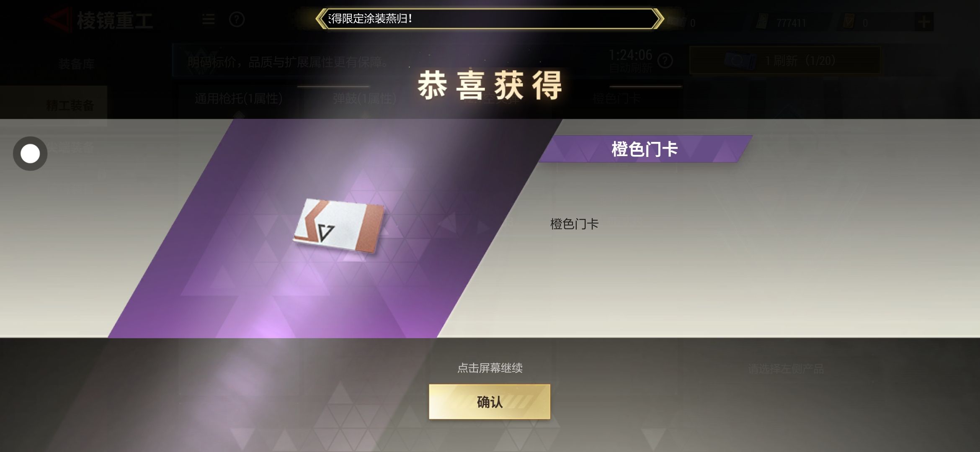This screenshot has height=452, width=980.
Task: Tap the gold 确认 confirm button
Action: (489, 402)
